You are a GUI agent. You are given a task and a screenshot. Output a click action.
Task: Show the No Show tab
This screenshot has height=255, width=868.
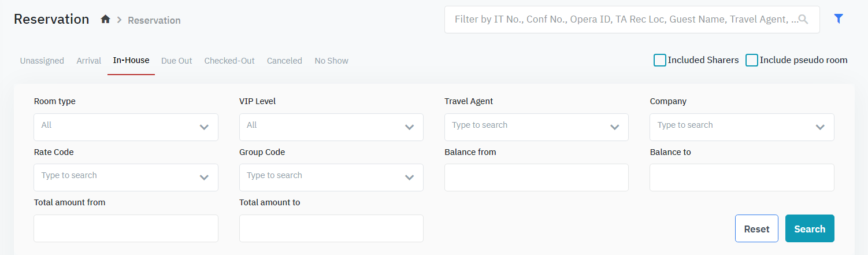[331, 61]
